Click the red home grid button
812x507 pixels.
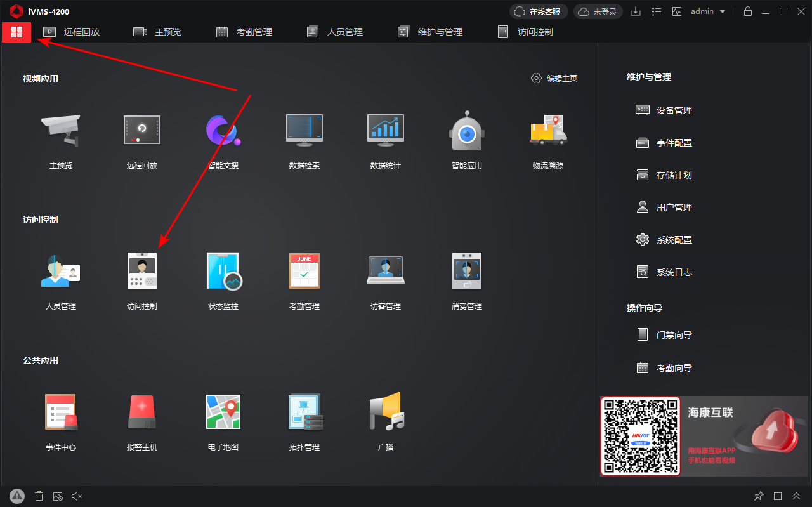click(x=16, y=32)
